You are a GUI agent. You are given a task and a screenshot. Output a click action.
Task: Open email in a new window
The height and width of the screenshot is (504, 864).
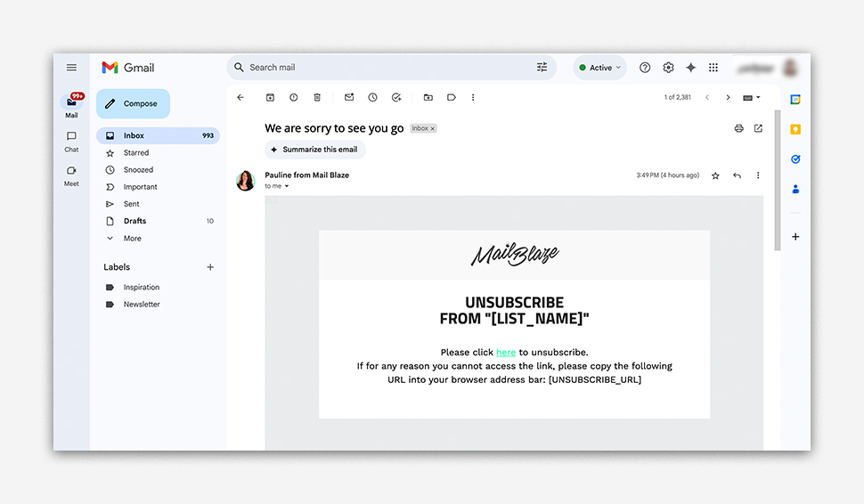click(x=758, y=128)
